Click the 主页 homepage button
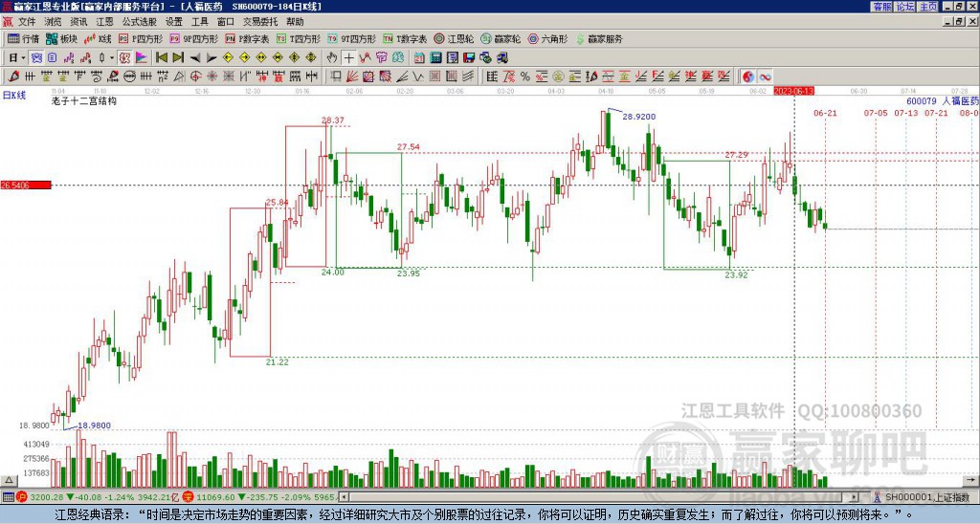980x524 pixels. 927,7
